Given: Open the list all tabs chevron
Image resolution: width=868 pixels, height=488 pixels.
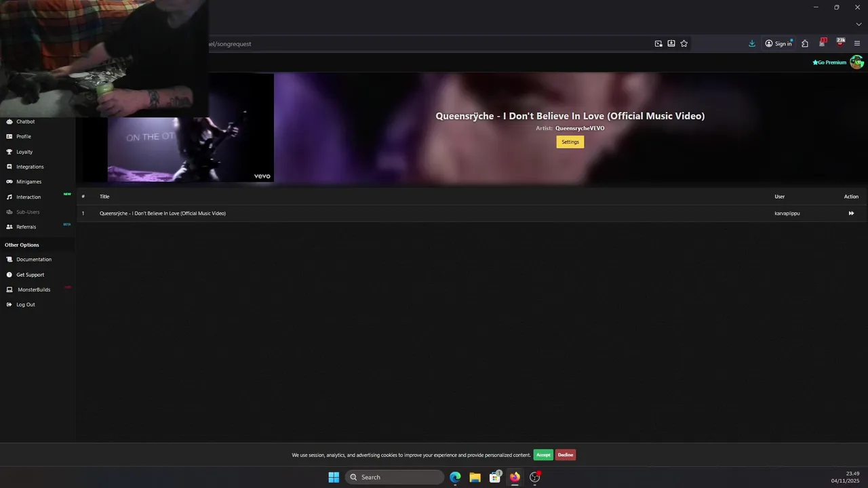Looking at the screenshot, I should coord(859,24).
